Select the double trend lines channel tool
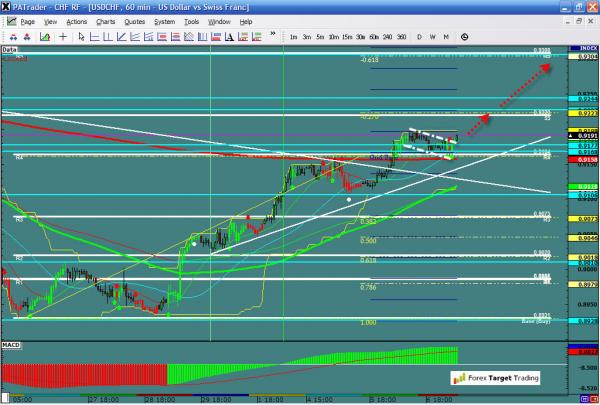Image resolution: width=600 pixels, height=405 pixels. [135, 37]
